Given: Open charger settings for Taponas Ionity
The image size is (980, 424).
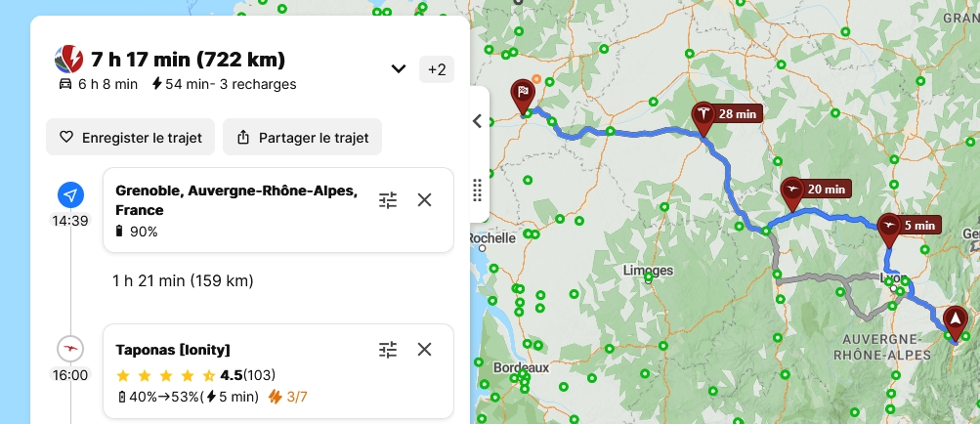Looking at the screenshot, I should tap(388, 350).
